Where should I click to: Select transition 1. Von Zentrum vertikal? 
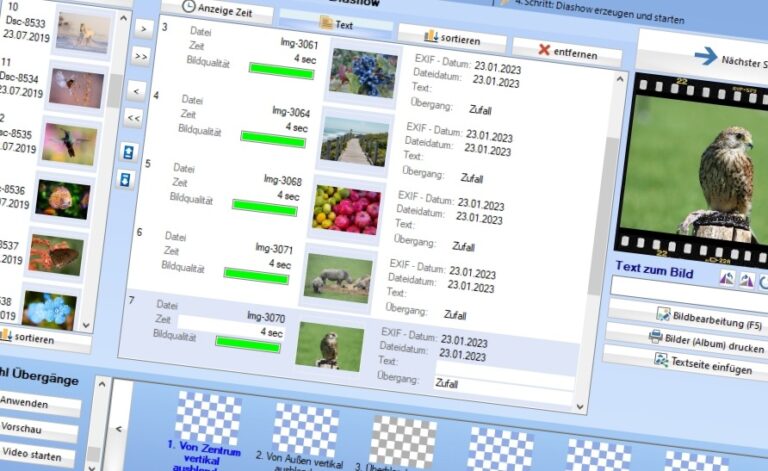(x=208, y=418)
